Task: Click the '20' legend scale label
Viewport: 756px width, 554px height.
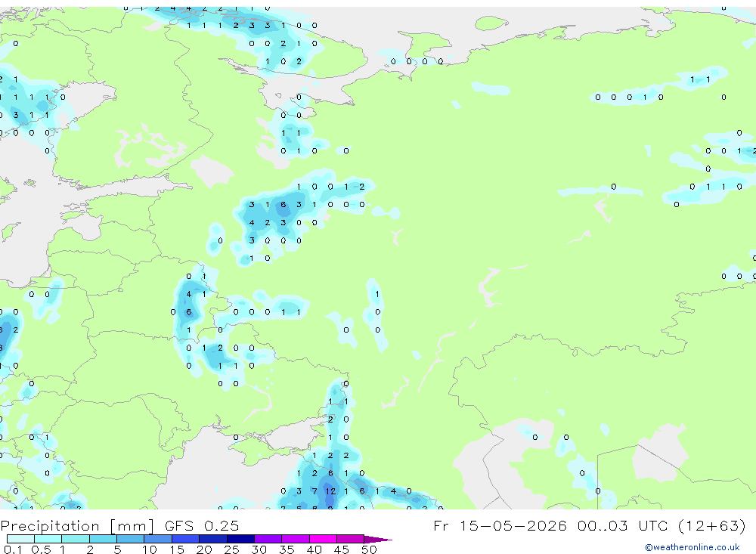Action: click(x=204, y=549)
